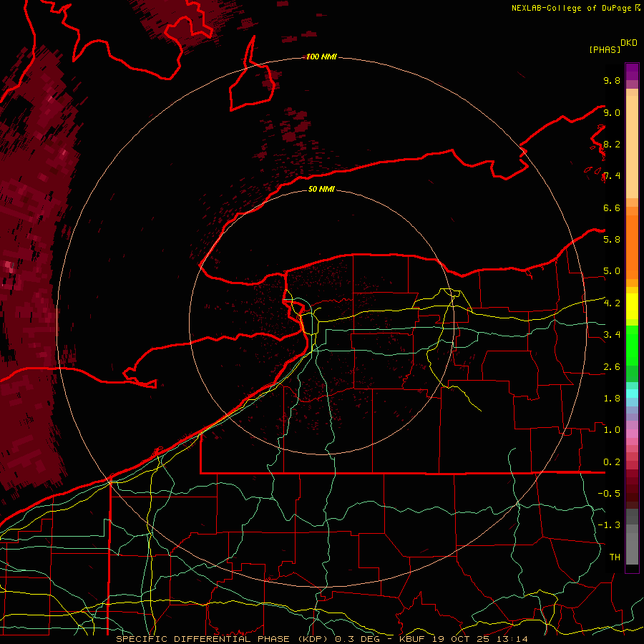
Task: Click the NEXLAB-College of DuPage credit text
Action: click(571, 8)
